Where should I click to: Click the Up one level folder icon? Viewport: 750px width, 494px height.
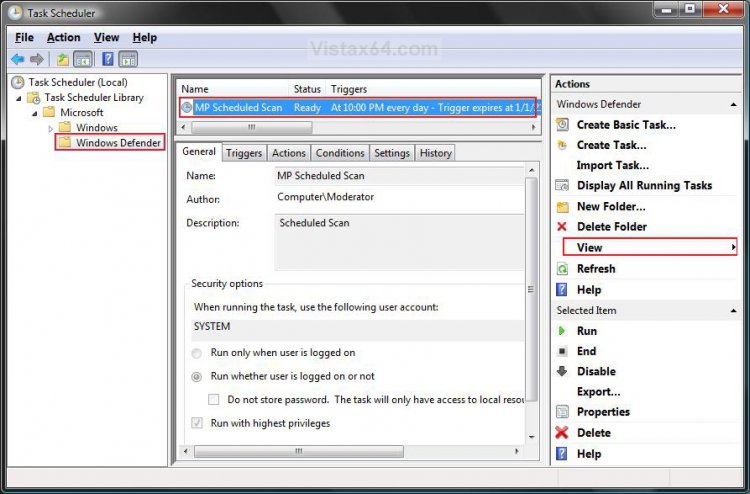pos(63,59)
